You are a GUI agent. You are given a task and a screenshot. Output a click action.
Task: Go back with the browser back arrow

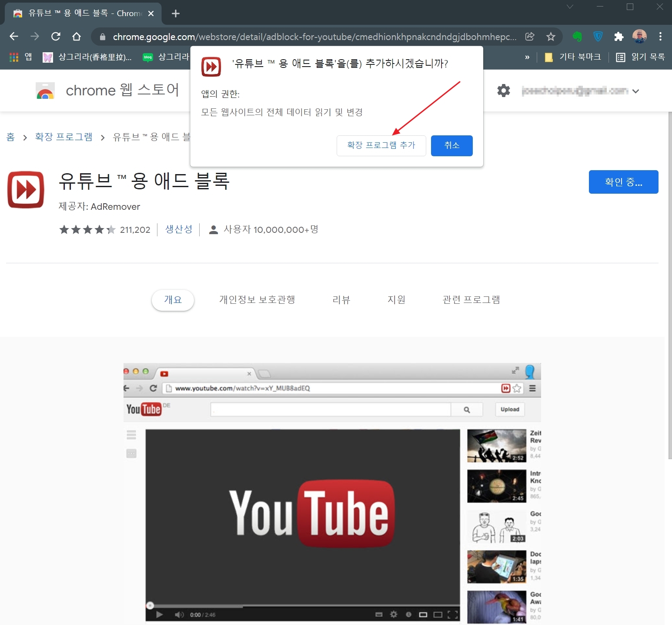14,37
